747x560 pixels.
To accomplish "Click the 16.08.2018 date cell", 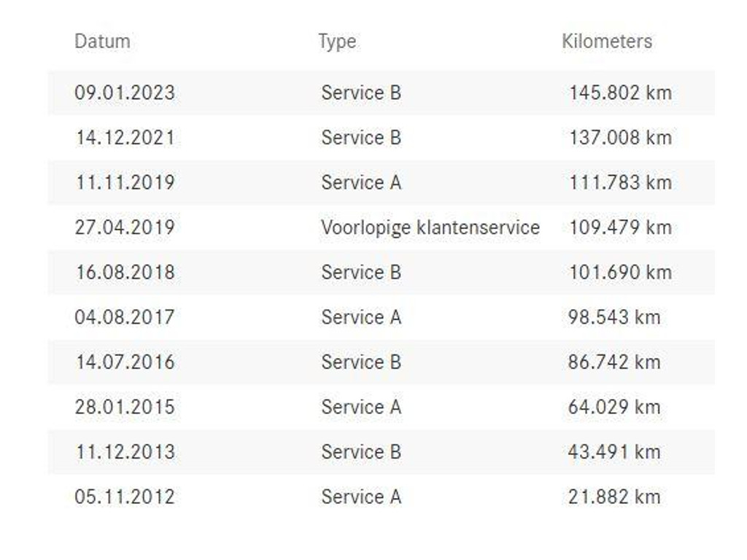I will click(125, 273).
